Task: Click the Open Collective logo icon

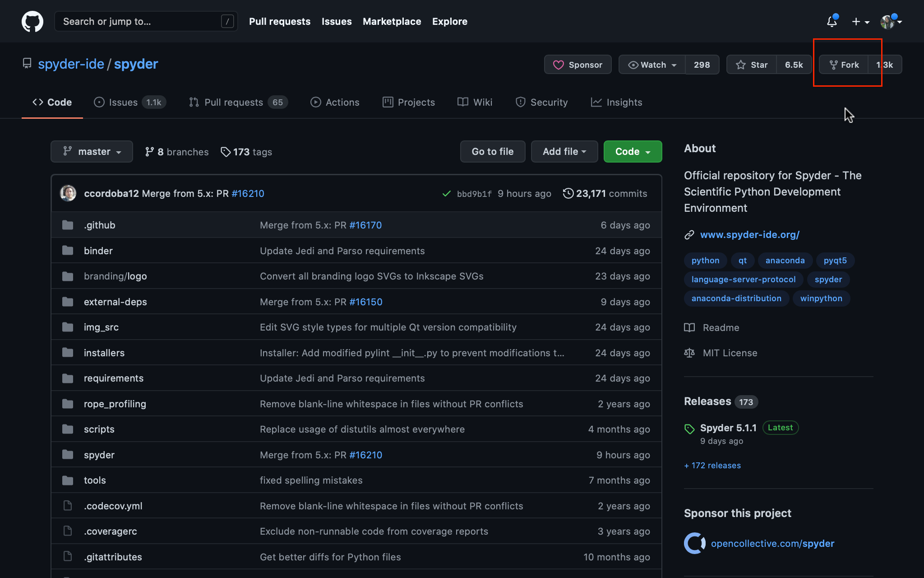Action: click(x=694, y=543)
